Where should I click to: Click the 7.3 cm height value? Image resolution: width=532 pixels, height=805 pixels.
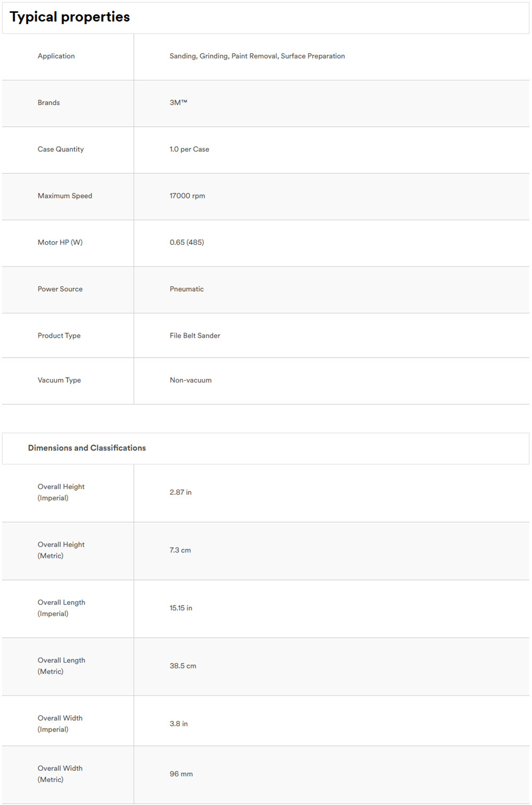[x=180, y=550]
